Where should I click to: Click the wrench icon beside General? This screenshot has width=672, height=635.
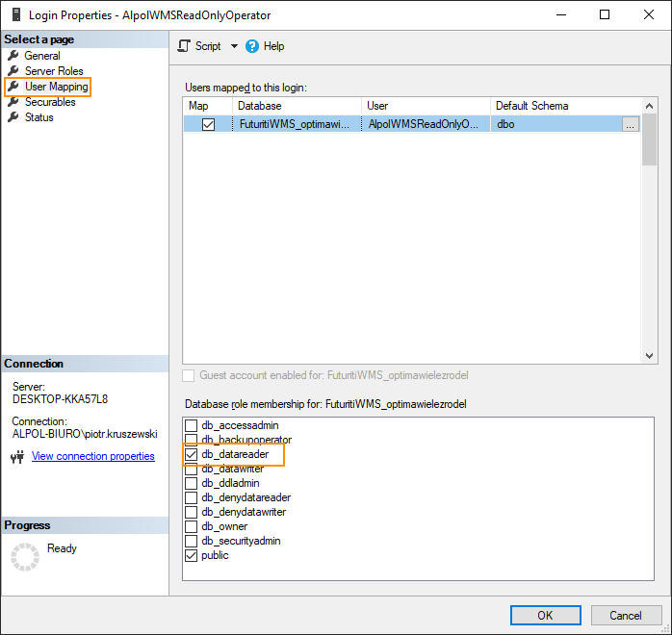(x=13, y=56)
